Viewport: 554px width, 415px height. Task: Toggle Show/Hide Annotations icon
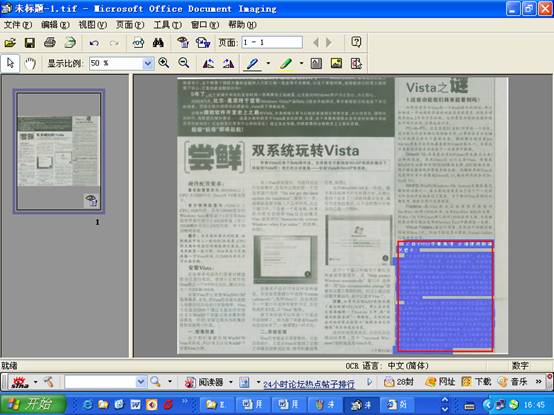pyautogui.click(x=356, y=64)
